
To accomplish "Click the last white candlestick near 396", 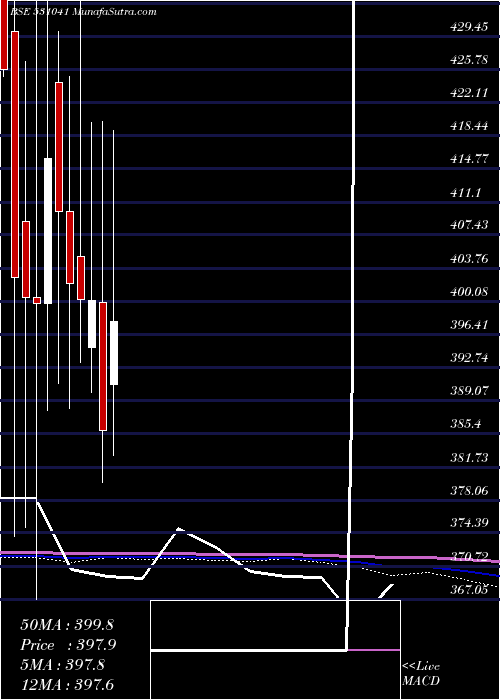I will point(114,353).
